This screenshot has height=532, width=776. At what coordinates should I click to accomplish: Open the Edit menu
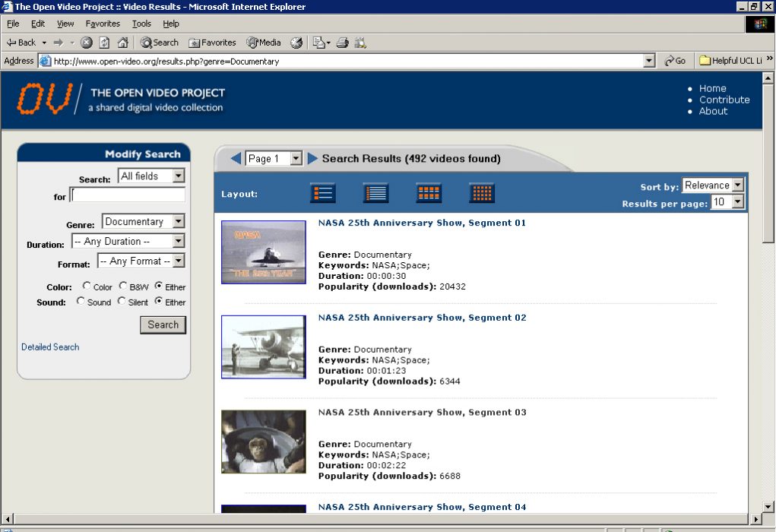point(37,24)
